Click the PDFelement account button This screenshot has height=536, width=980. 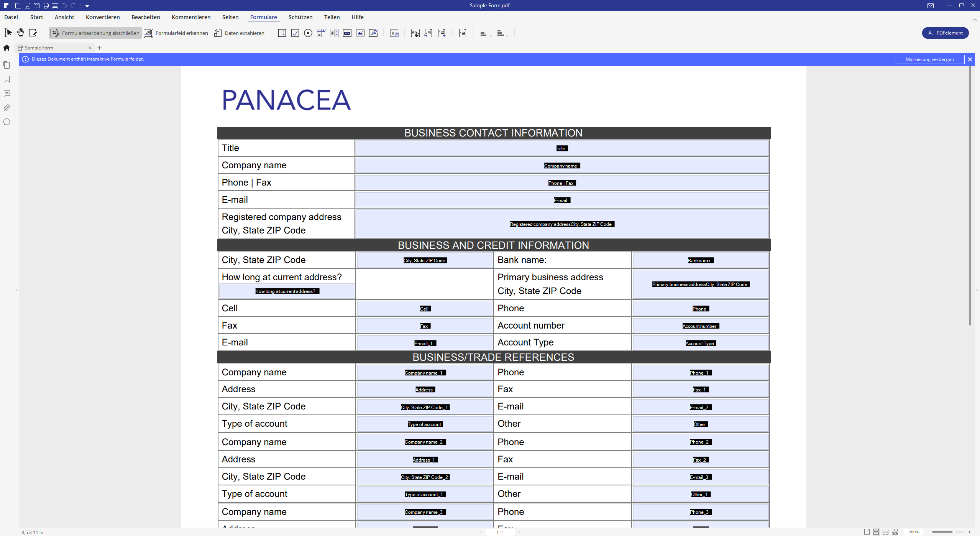click(945, 33)
